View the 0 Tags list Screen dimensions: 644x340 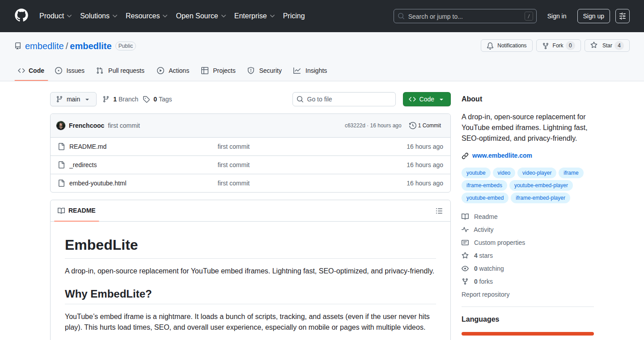point(157,99)
